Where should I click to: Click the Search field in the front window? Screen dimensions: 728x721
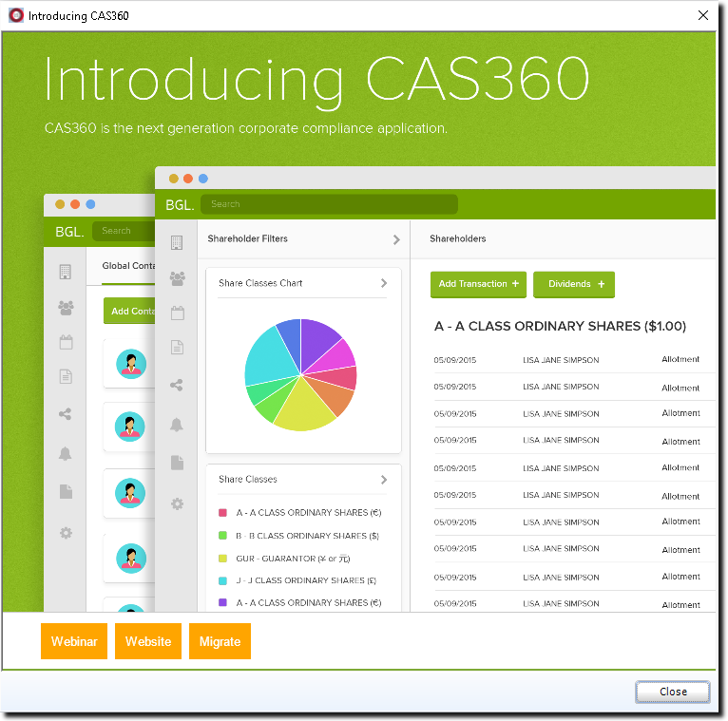click(329, 204)
